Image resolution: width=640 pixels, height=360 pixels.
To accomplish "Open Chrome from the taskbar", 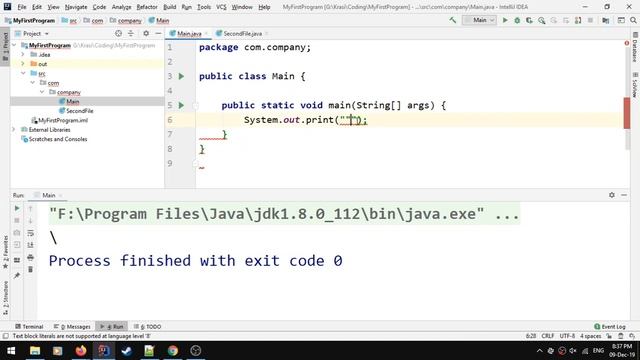I will pos(173,351).
